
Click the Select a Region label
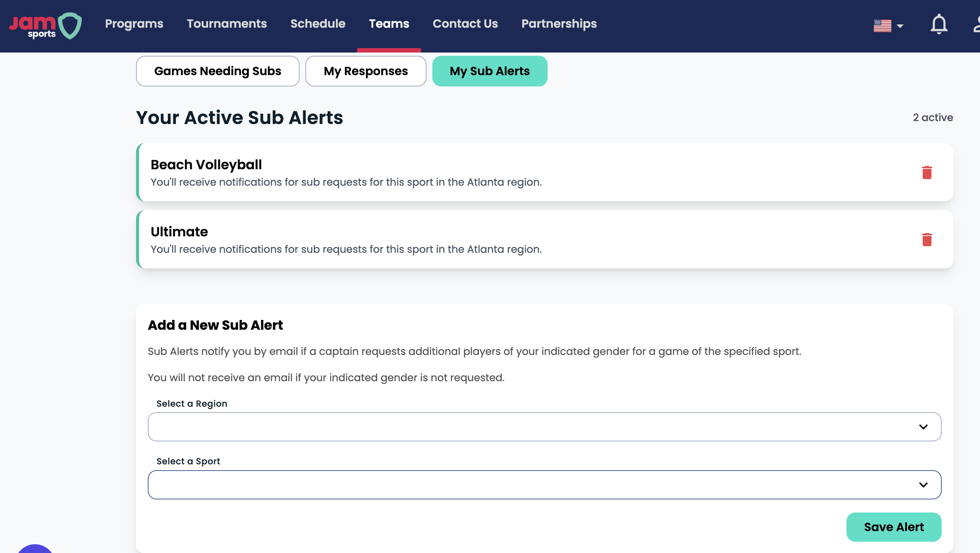[x=192, y=403]
